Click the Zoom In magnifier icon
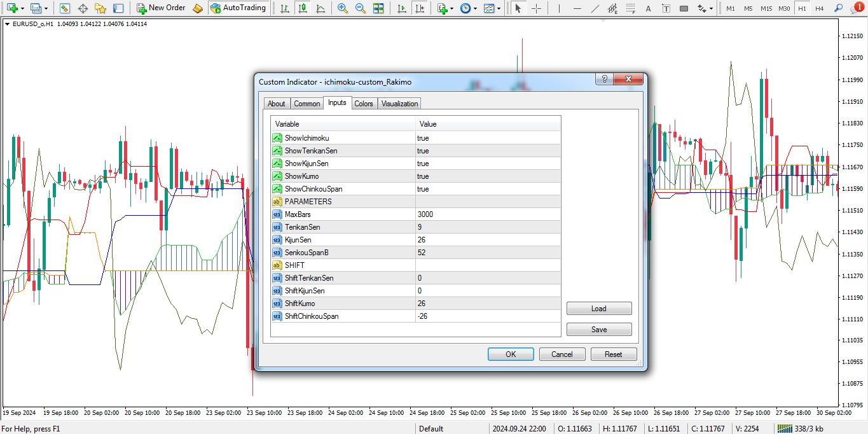Viewport: 868px width, 434px height. click(x=343, y=8)
